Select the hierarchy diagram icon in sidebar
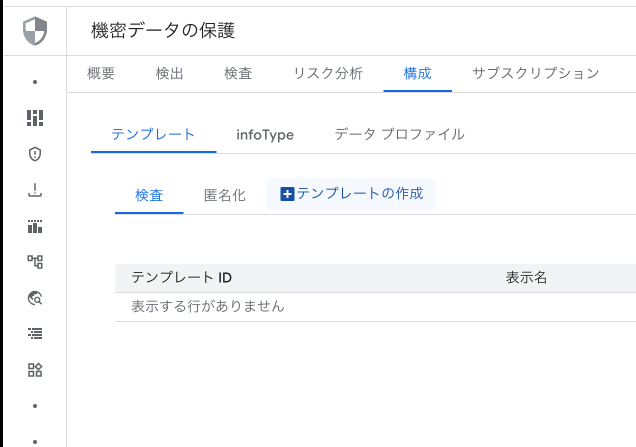636x447 pixels. (x=35, y=262)
